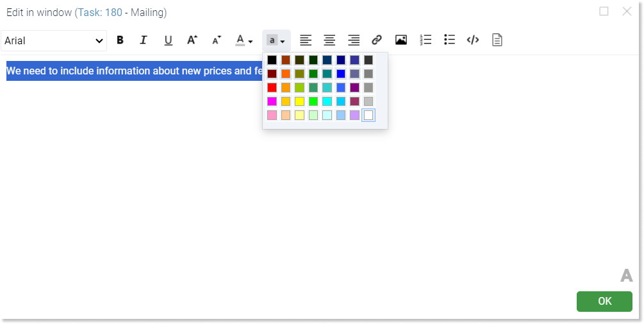The image size is (644, 324).
Task: Align text to the left
Action: click(x=305, y=40)
